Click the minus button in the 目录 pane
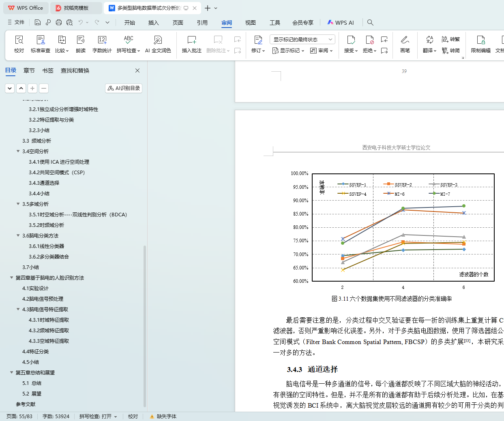504x421 pixels. 44,88
